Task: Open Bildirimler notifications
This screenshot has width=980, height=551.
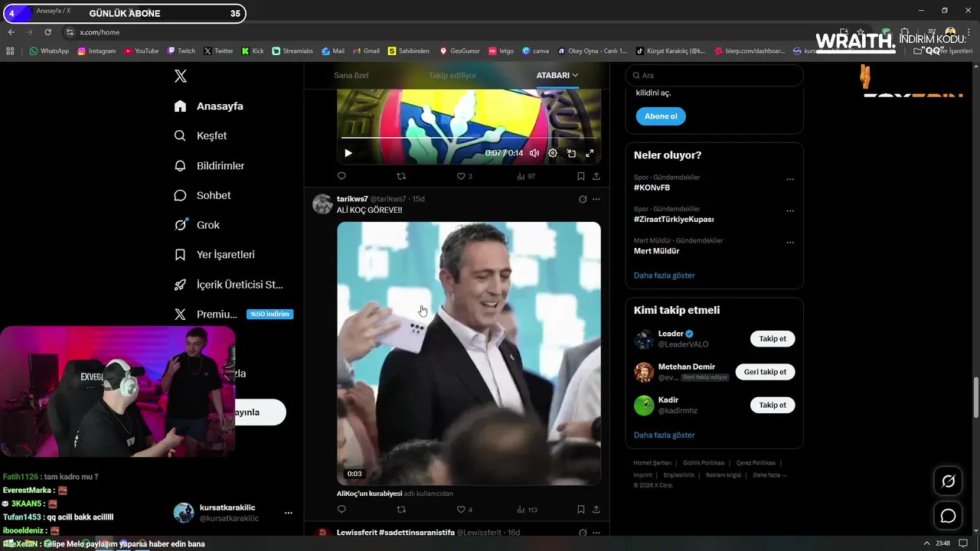Action: click(209, 165)
